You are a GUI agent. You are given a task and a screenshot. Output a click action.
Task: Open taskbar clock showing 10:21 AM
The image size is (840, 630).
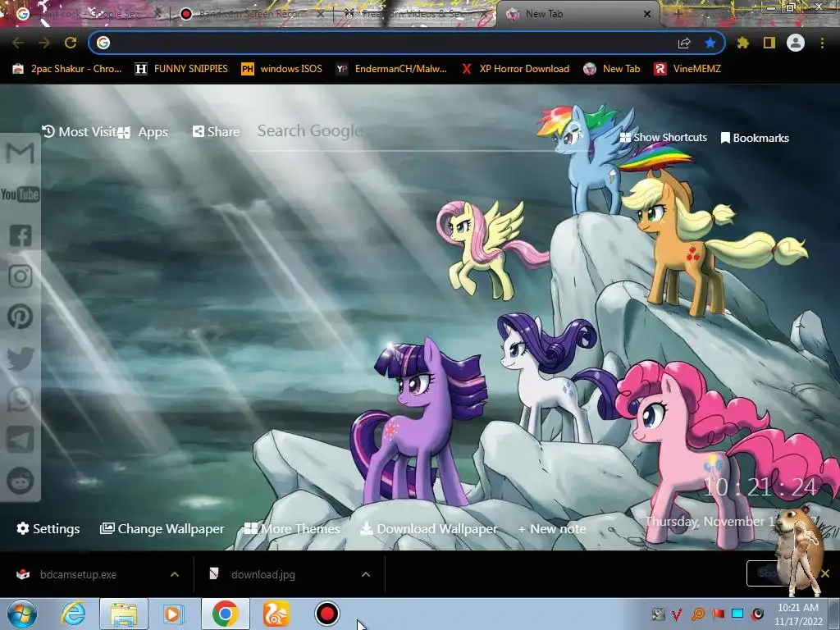tap(798, 614)
